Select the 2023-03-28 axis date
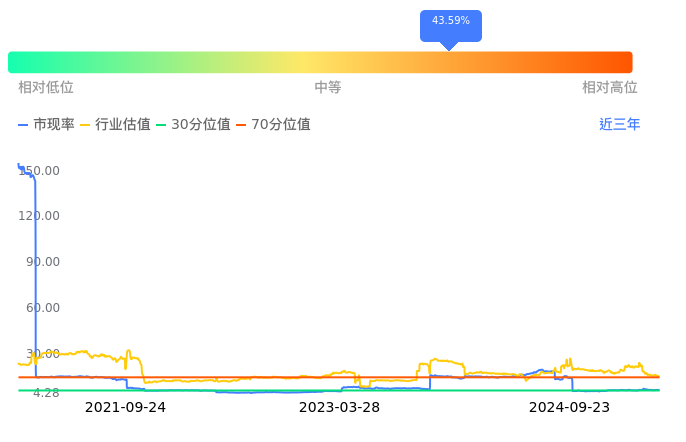The width and height of the screenshot is (686, 442). tap(339, 408)
